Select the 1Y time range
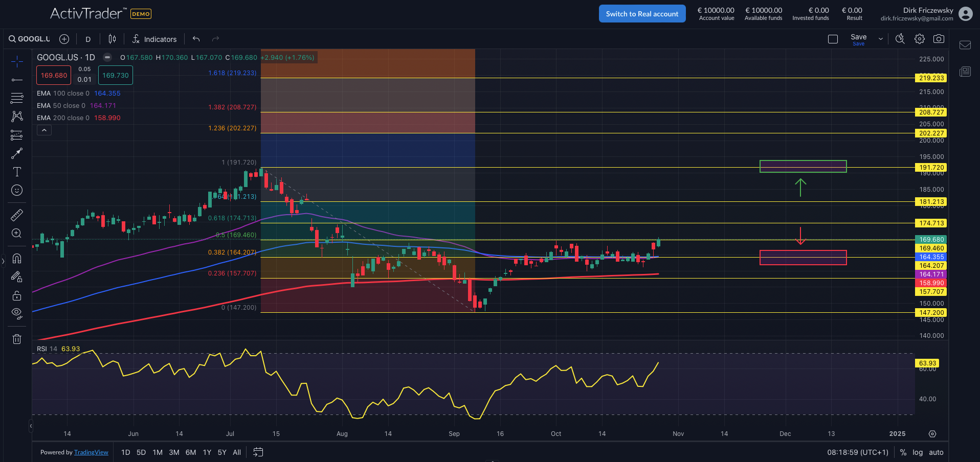 tap(207, 452)
